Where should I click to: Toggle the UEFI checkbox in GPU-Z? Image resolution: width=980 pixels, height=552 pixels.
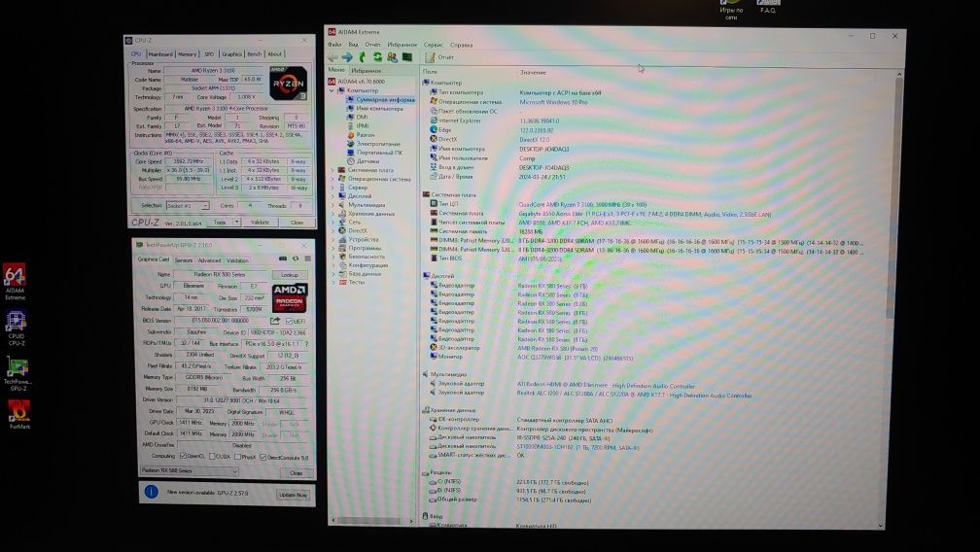pyautogui.click(x=289, y=321)
